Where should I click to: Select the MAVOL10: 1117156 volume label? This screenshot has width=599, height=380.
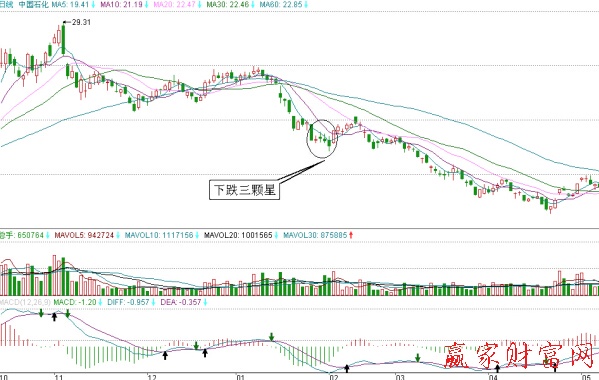coord(159,235)
